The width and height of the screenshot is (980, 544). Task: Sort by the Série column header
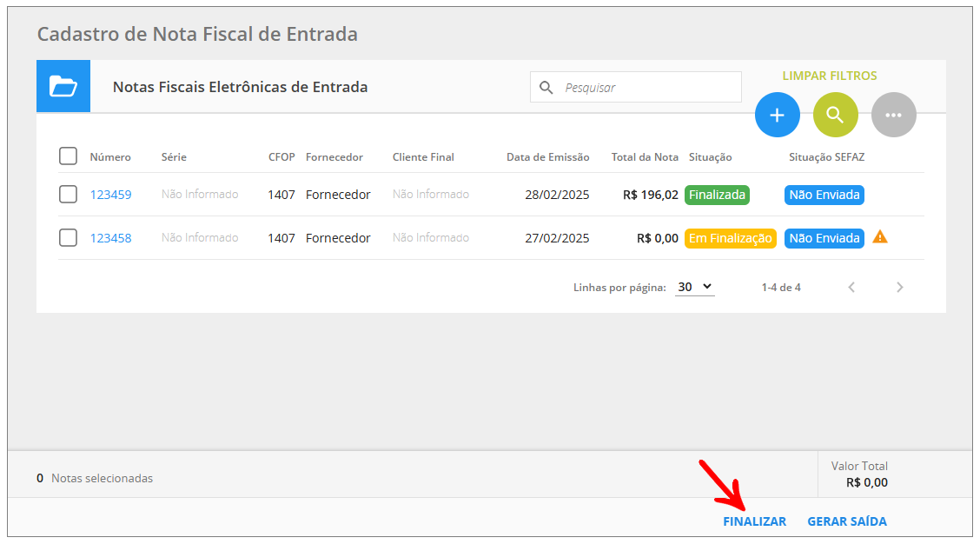(x=174, y=157)
